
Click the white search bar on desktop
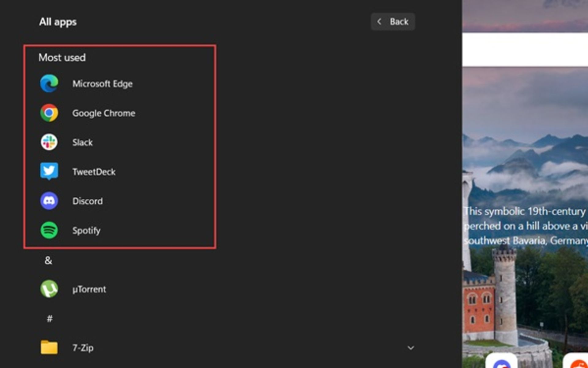click(x=525, y=49)
